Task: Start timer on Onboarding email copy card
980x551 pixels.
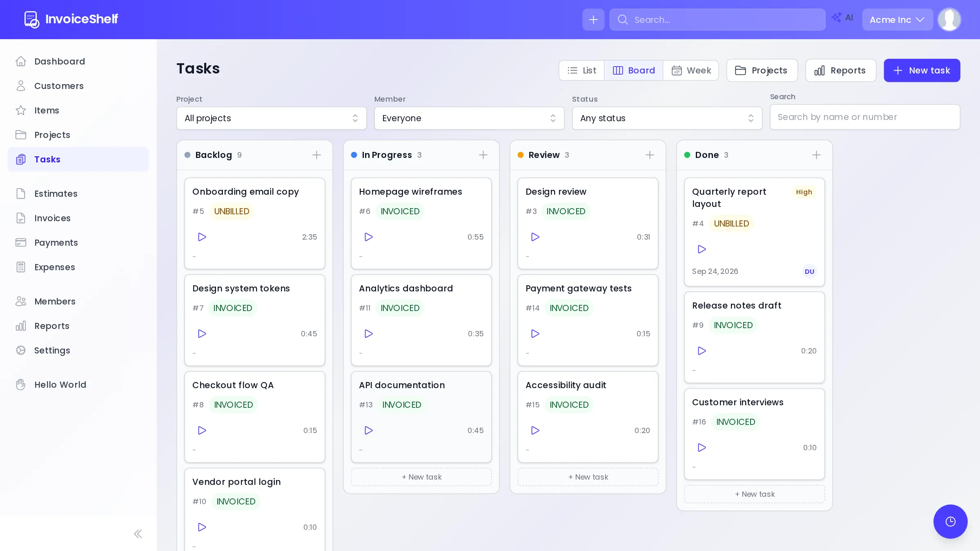Action: coord(202,237)
